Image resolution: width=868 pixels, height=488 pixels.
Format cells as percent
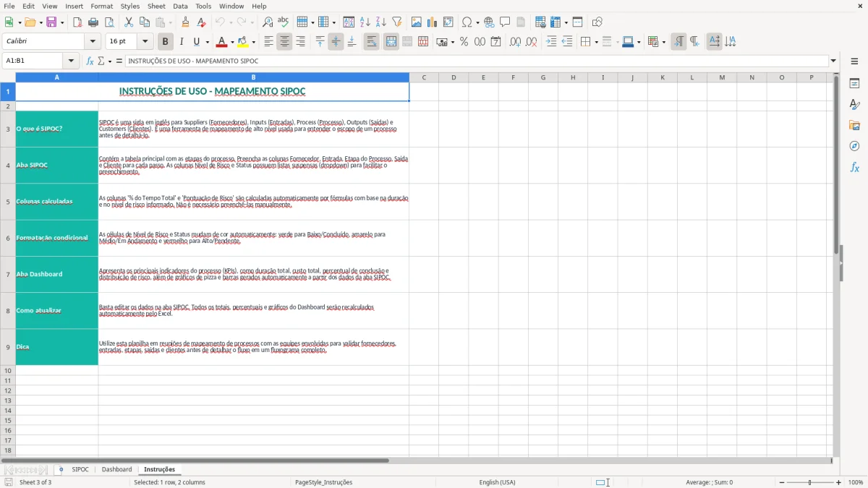coord(464,42)
